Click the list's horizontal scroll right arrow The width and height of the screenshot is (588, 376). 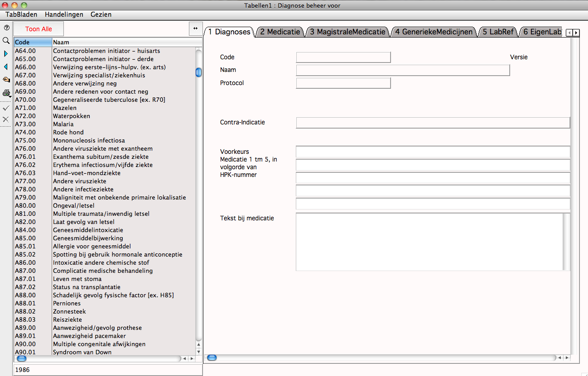tap(192, 358)
